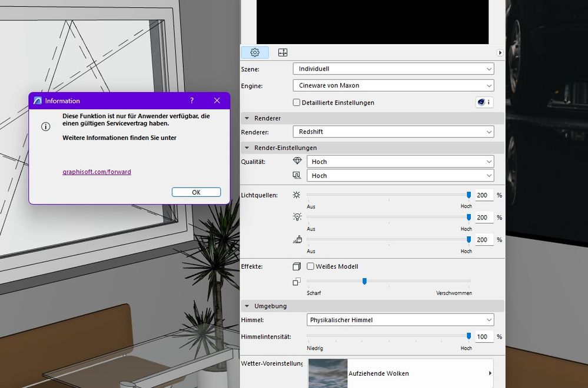Open the graphisoft.com/forward link
The width and height of the screenshot is (588, 388).
pyautogui.click(x=97, y=172)
